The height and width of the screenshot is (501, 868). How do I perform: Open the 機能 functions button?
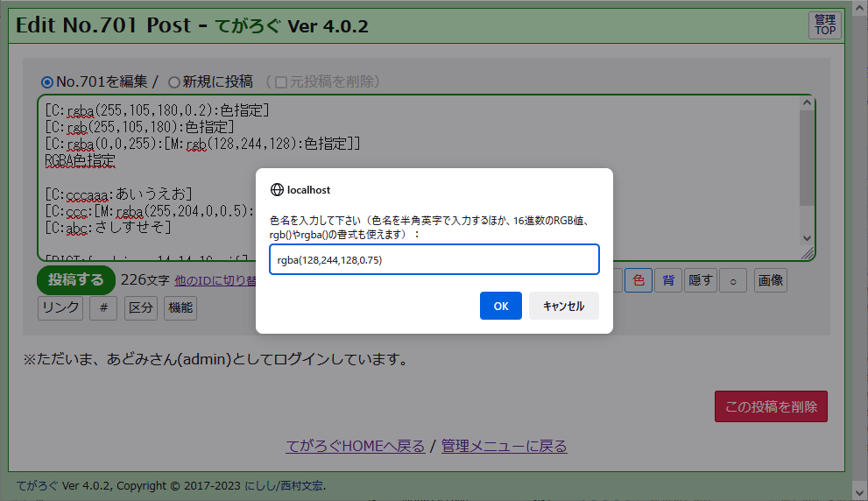point(180,307)
